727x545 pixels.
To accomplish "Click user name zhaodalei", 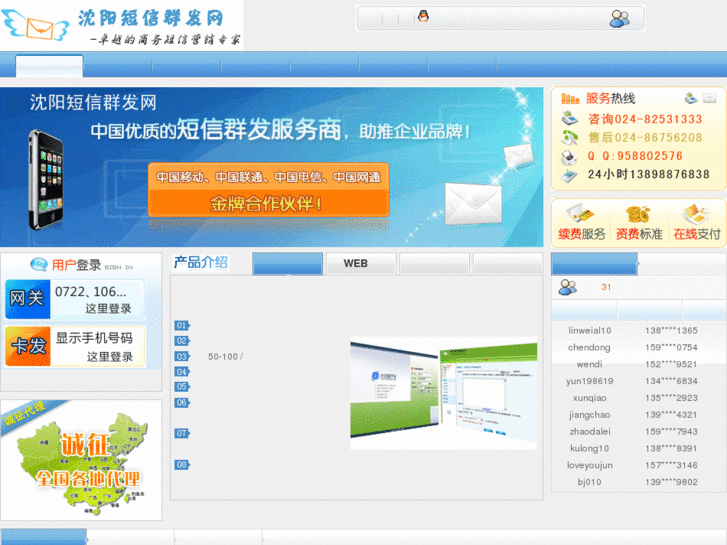I will click(589, 431).
